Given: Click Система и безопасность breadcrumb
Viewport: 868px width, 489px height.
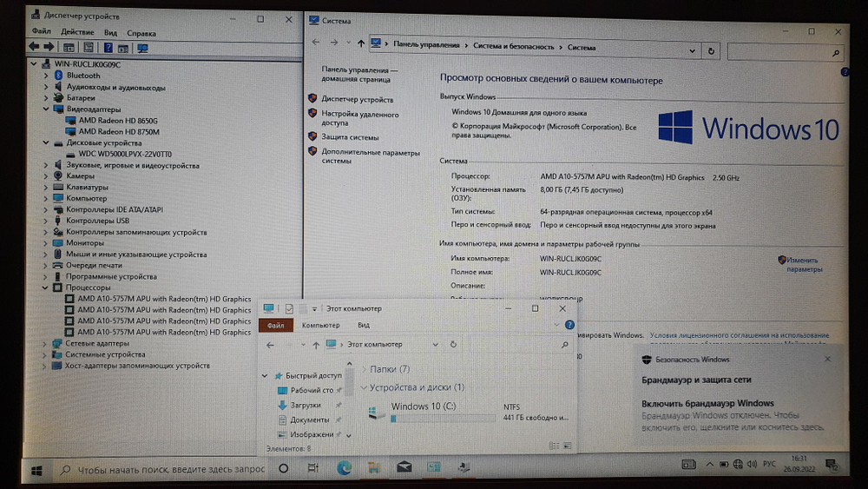Looking at the screenshot, I should tap(513, 47).
